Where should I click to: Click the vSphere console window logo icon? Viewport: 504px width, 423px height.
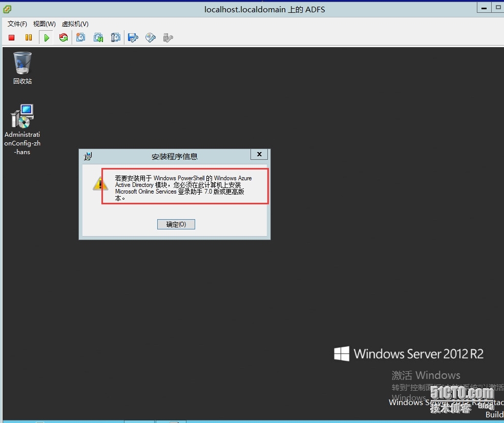click(x=7, y=9)
